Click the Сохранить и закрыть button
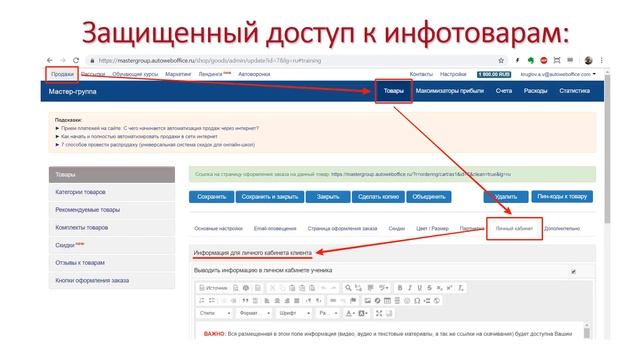 tap(270, 197)
